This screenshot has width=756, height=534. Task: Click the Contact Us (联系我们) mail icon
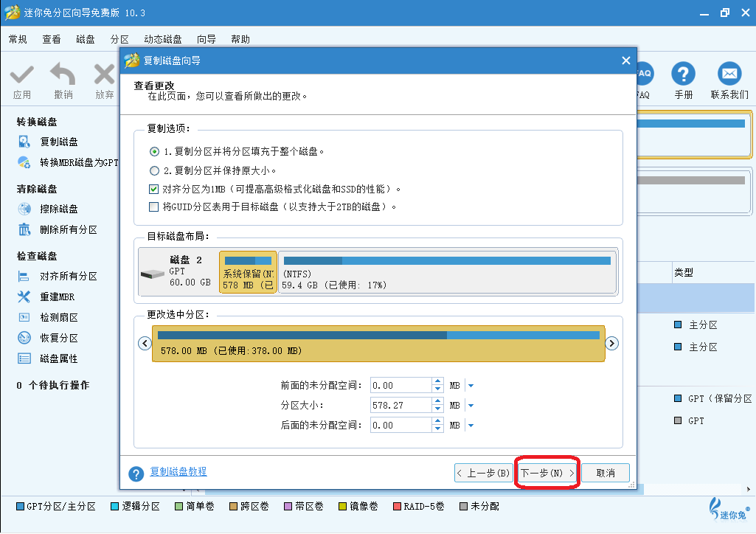pyautogui.click(x=729, y=74)
